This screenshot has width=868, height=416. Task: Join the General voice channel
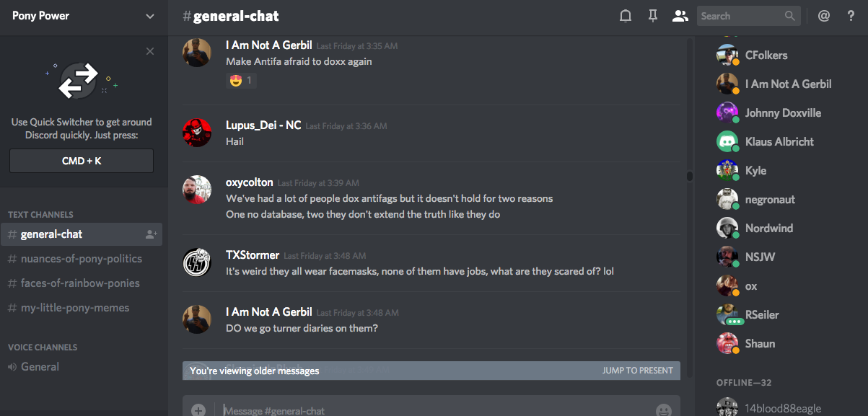point(40,367)
